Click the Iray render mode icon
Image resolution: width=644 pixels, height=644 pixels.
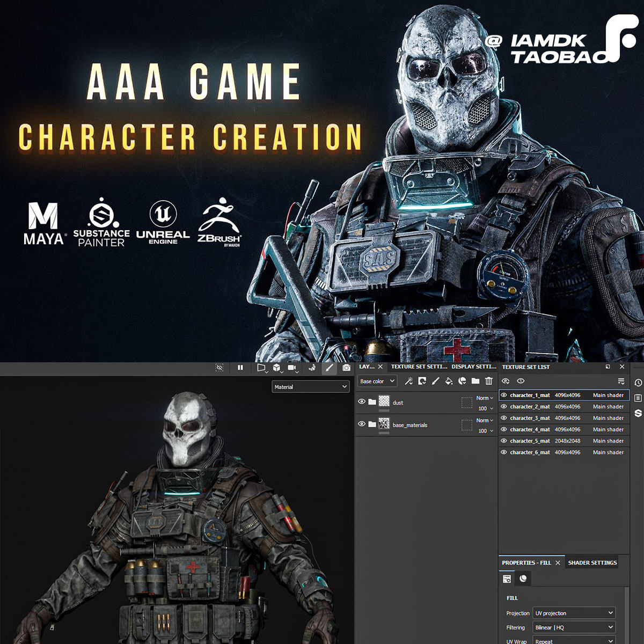312,368
